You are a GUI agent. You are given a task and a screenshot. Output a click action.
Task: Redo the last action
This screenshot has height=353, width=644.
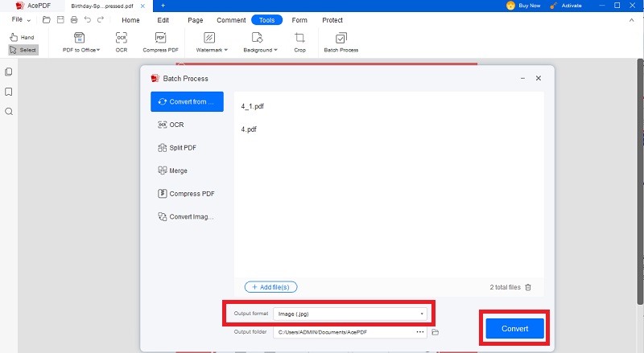pyautogui.click(x=101, y=20)
